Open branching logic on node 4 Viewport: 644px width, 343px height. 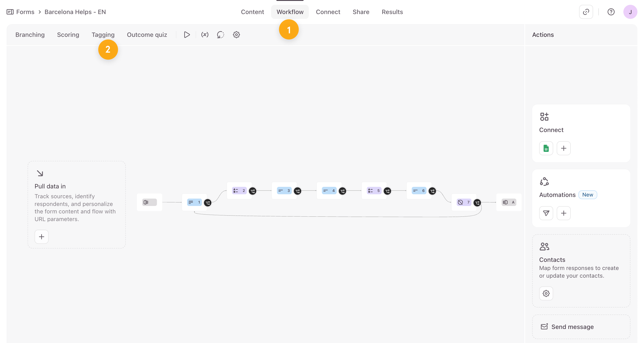(x=342, y=191)
